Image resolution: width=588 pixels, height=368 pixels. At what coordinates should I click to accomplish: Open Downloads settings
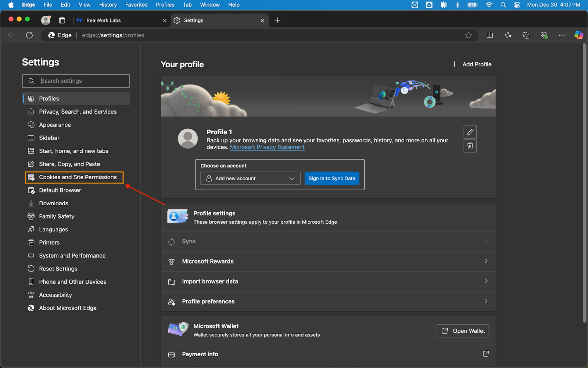tap(76, 203)
